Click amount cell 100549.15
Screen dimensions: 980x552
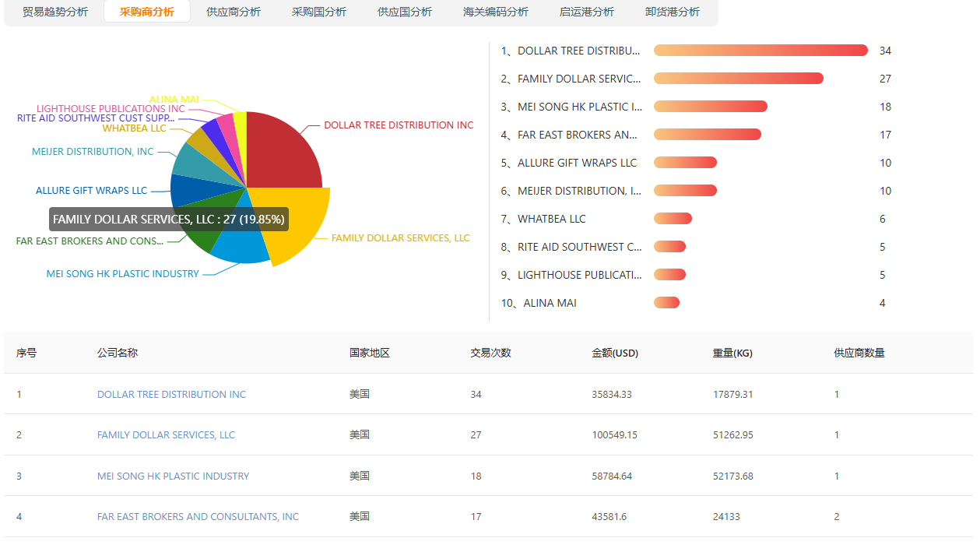point(615,435)
